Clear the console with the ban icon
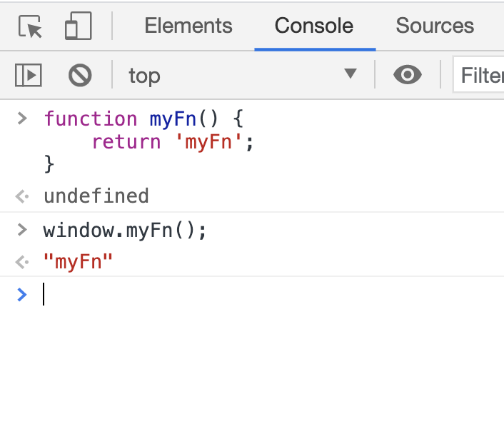This screenshot has height=444, width=504. pos(80,75)
